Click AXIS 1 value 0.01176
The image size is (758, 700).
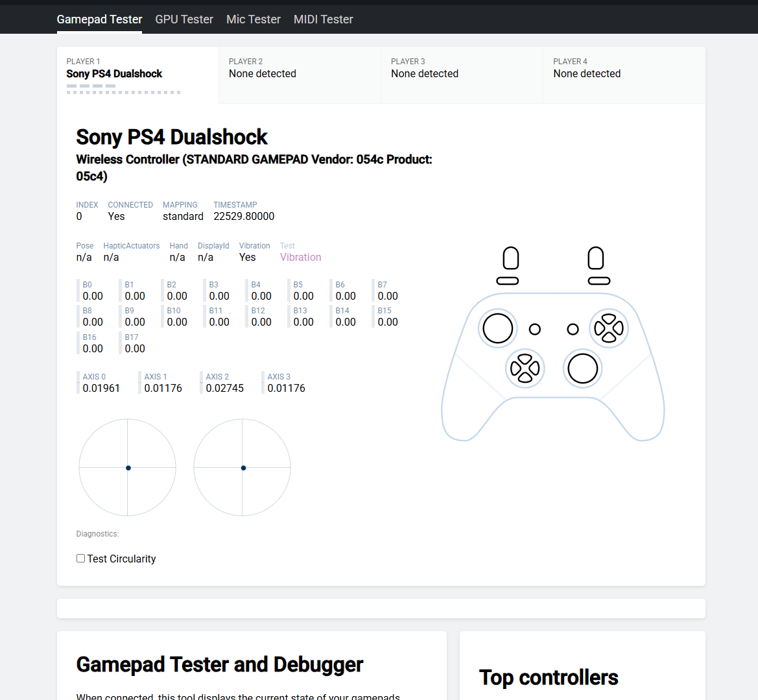(x=163, y=389)
